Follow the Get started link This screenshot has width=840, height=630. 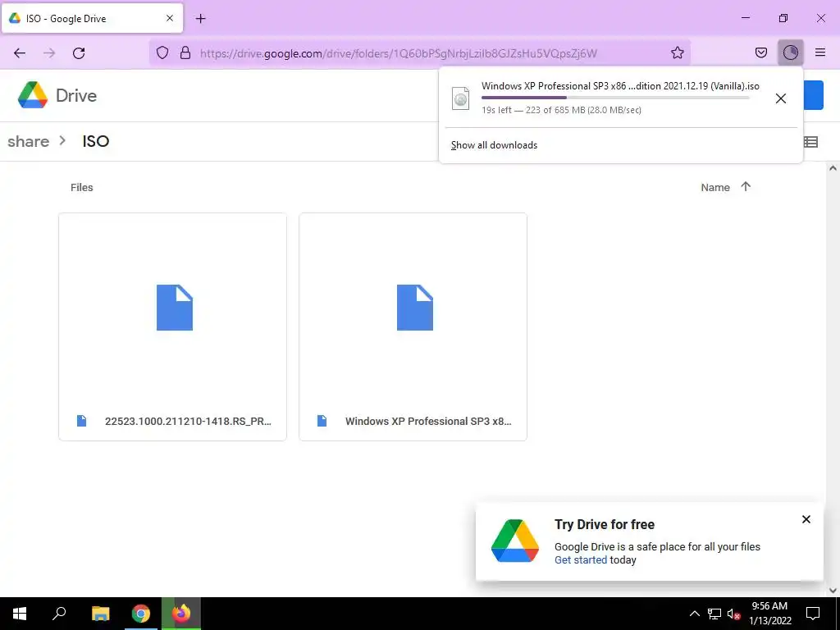581,559
